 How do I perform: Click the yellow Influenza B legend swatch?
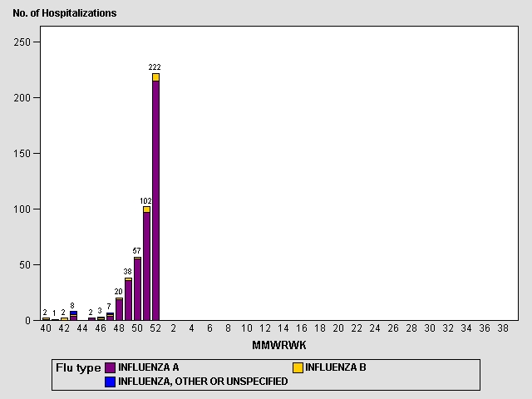(297, 367)
